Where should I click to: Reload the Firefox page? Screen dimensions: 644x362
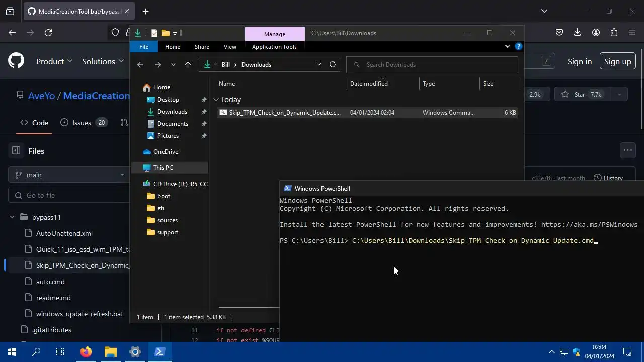pos(48,33)
